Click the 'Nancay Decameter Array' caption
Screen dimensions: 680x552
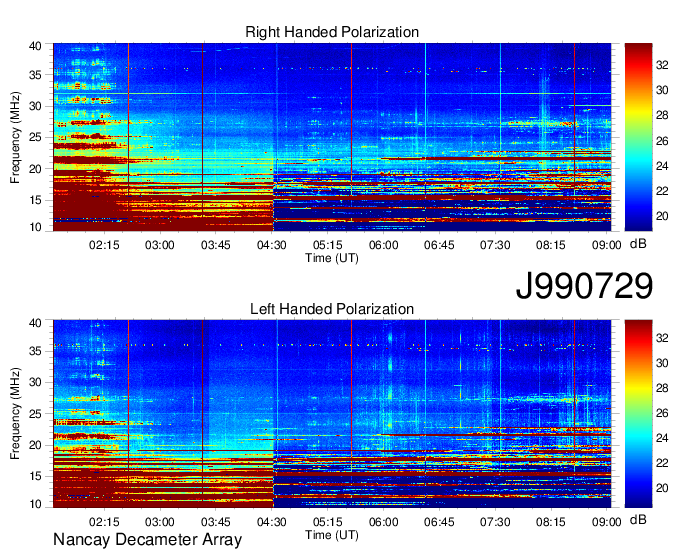pos(147,540)
